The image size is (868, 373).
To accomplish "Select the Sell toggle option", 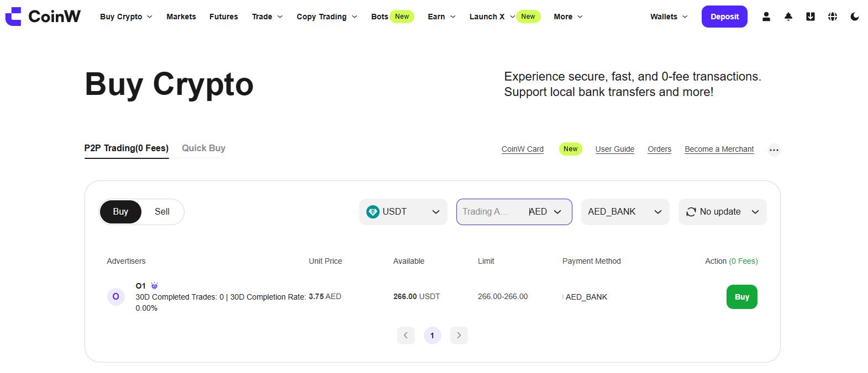I will [x=162, y=212].
